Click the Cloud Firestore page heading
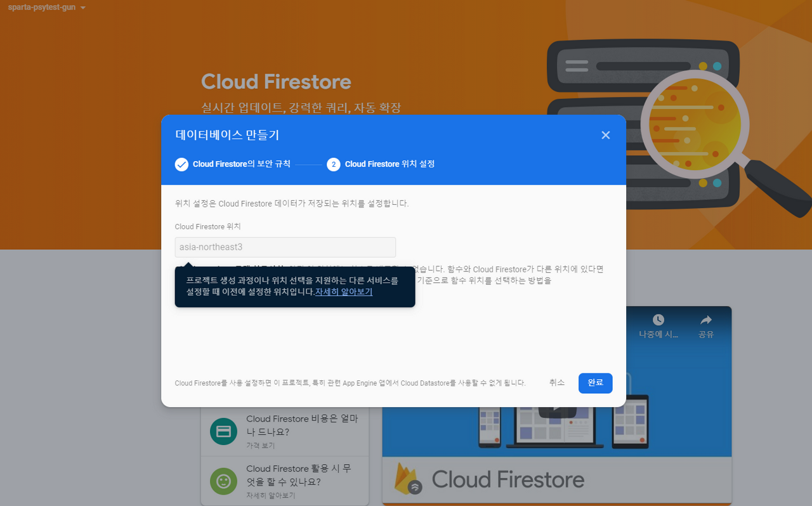The height and width of the screenshot is (506, 812). [x=276, y=82]
